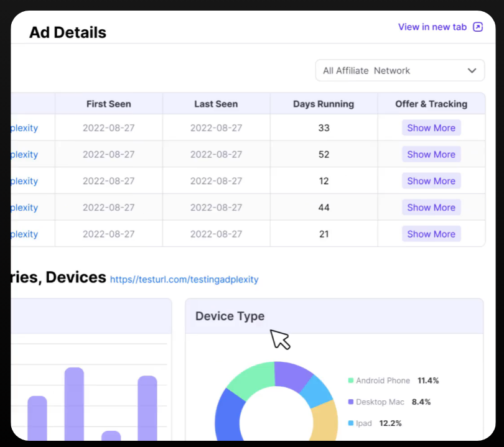Open the plexity link in the 21 days row
The image size is (504, 447).
(x=24, y=234)
